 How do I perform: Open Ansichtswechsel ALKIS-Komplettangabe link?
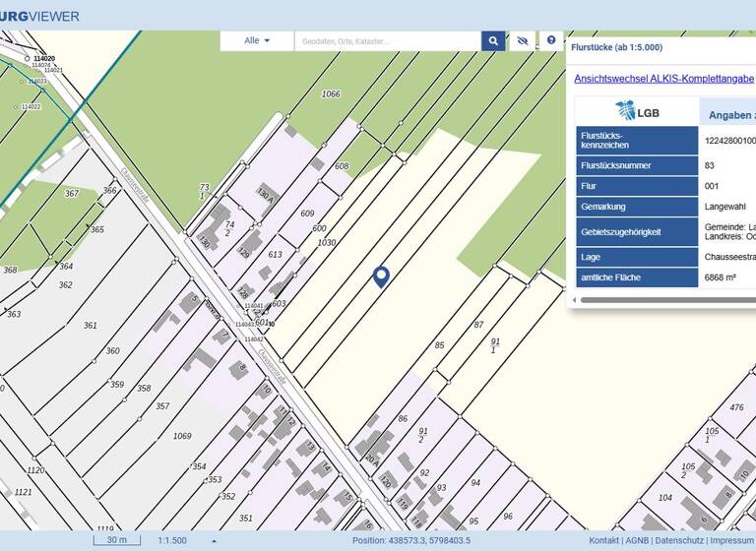(x=664, y=78)
